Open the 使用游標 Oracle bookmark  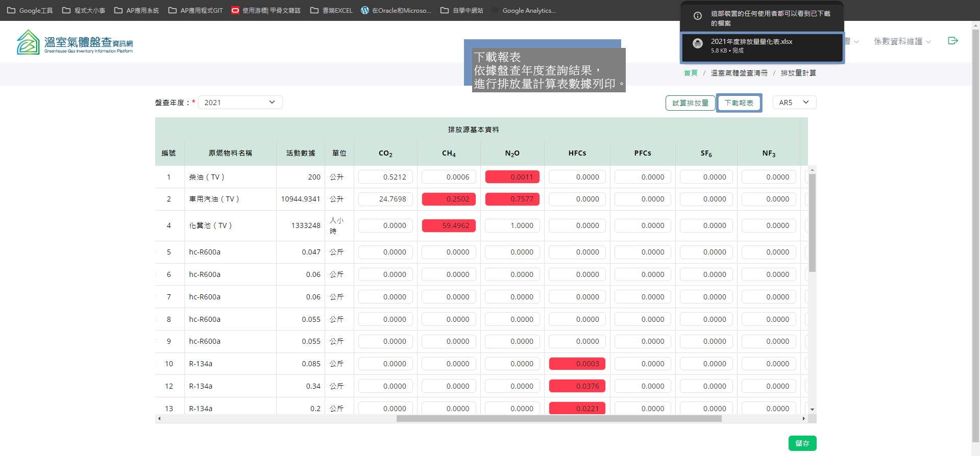pos(265,10)
